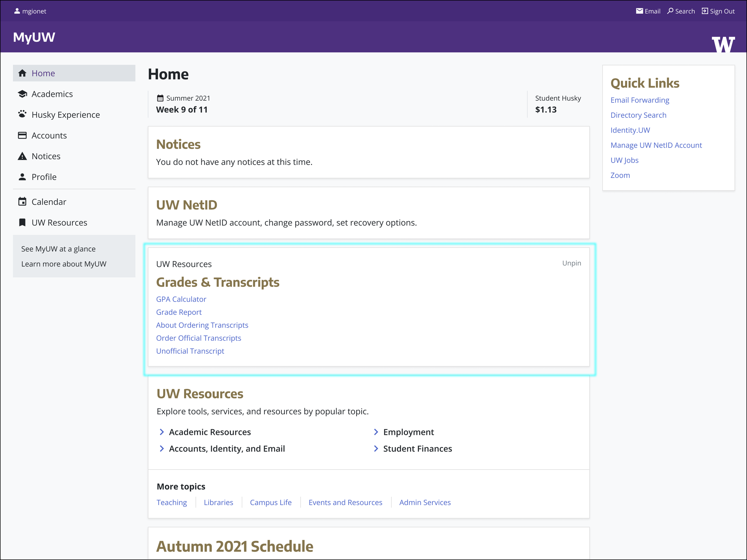Click the UW Resources bookmark icon
The width and height of the screenshot is (747, 560).
(22, 222)
